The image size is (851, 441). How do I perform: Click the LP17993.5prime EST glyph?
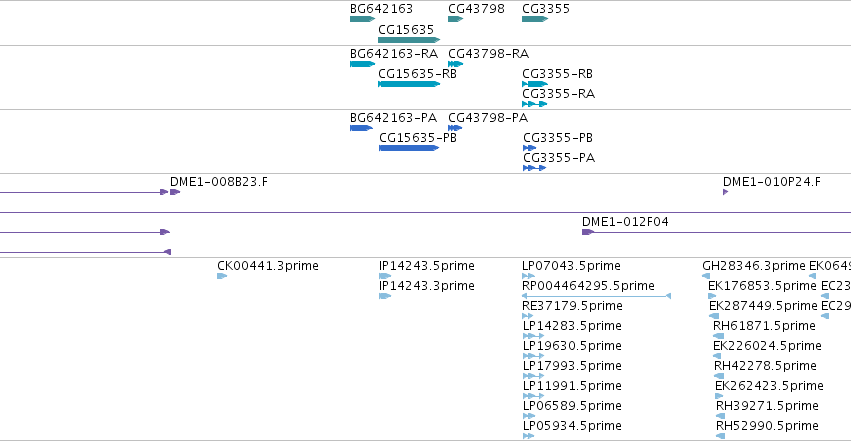coord(534,376)
